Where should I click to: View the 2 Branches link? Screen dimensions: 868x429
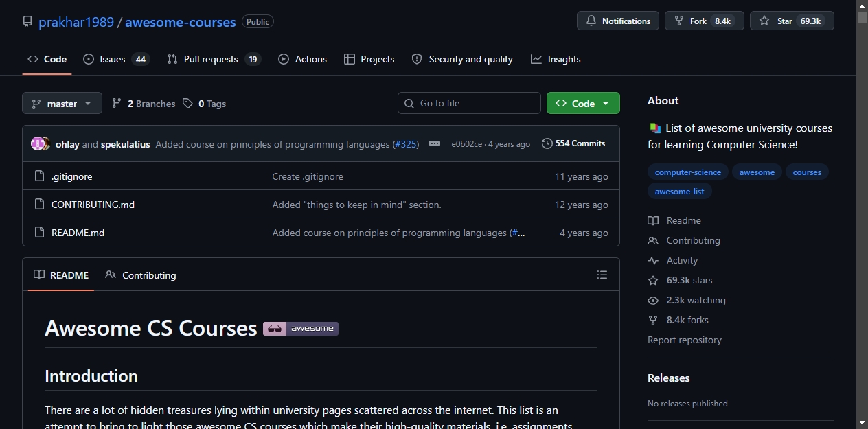coord(143,104)
